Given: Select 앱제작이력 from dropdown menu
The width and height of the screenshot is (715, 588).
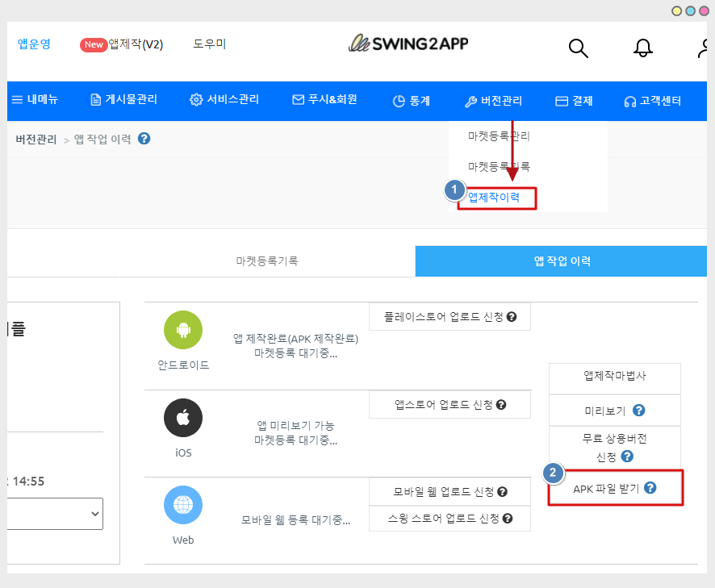Looking at the screenshot, I should [495, 197].
